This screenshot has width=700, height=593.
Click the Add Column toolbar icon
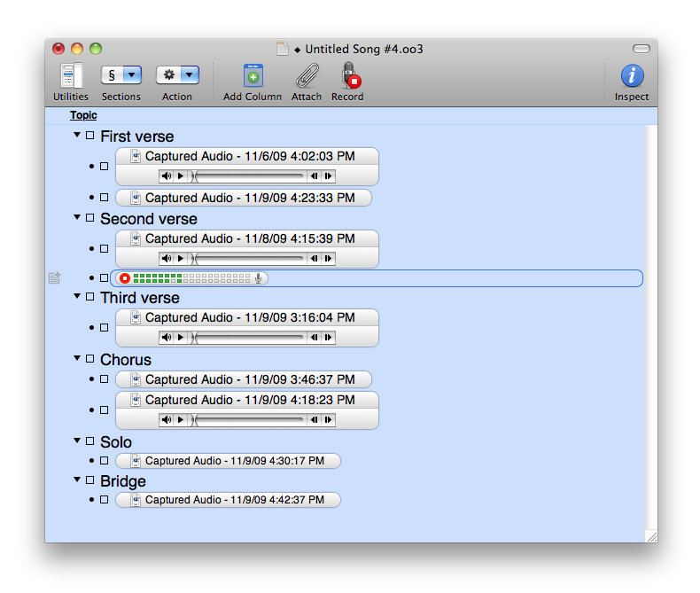coord(253,76)
